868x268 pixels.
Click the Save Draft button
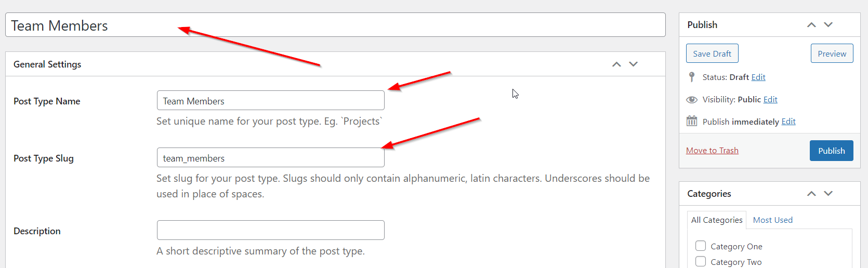coord(712,53)
